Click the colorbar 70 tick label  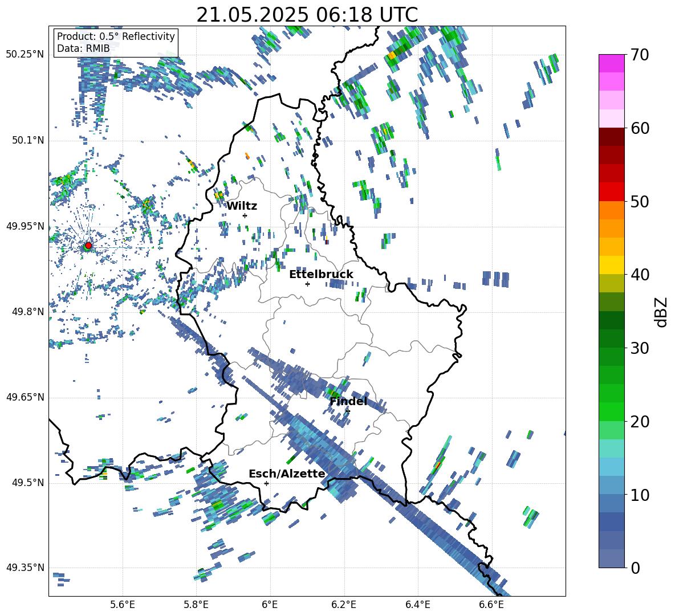(x=640, y=55)
